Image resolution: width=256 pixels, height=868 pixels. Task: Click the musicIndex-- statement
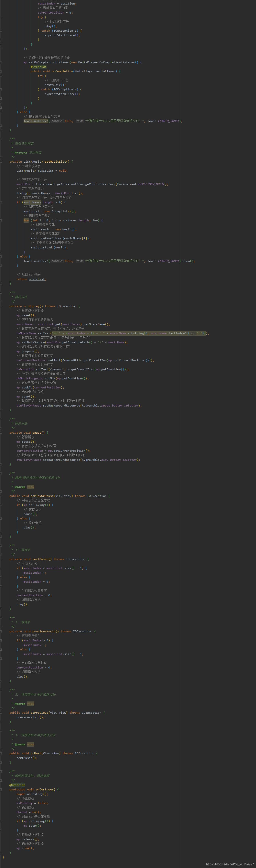point(35,645)
